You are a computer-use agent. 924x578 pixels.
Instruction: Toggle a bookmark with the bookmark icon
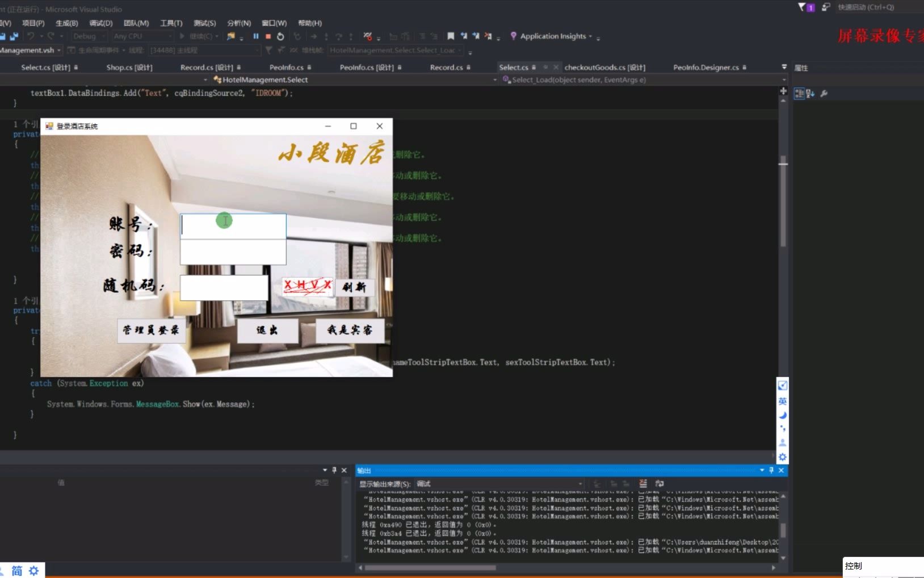click(450, 36)
